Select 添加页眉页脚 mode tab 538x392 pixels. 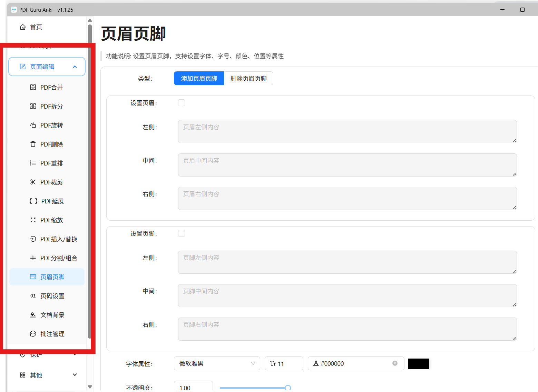point(199,78)
